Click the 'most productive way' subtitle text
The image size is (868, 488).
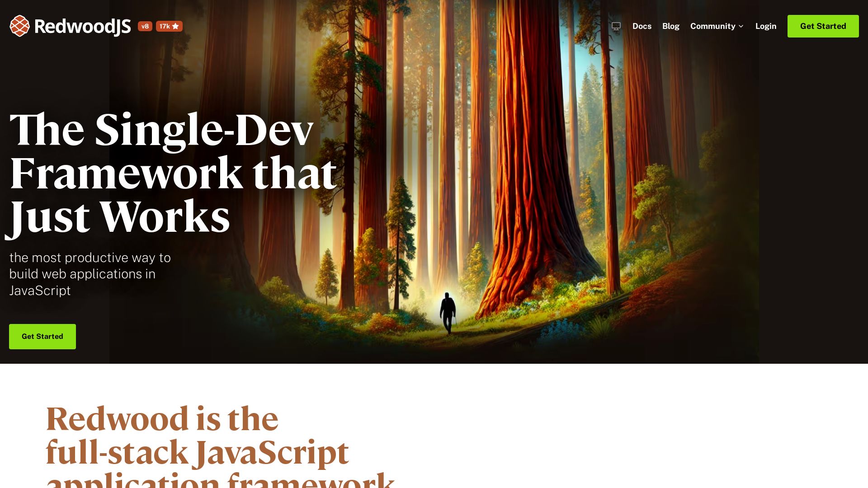tap(90, 258)
